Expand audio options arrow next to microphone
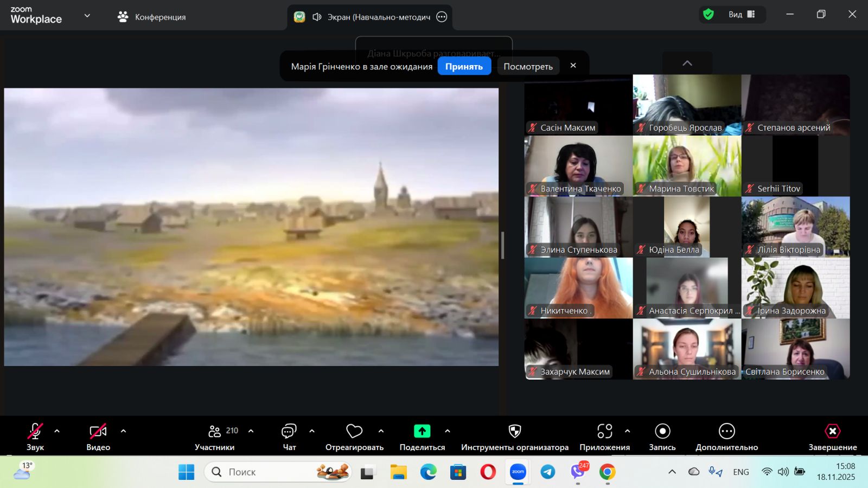 57,432
